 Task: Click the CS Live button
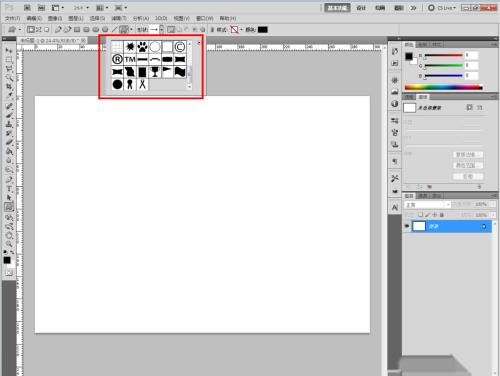pyautogui.click(x=442, y=8)
